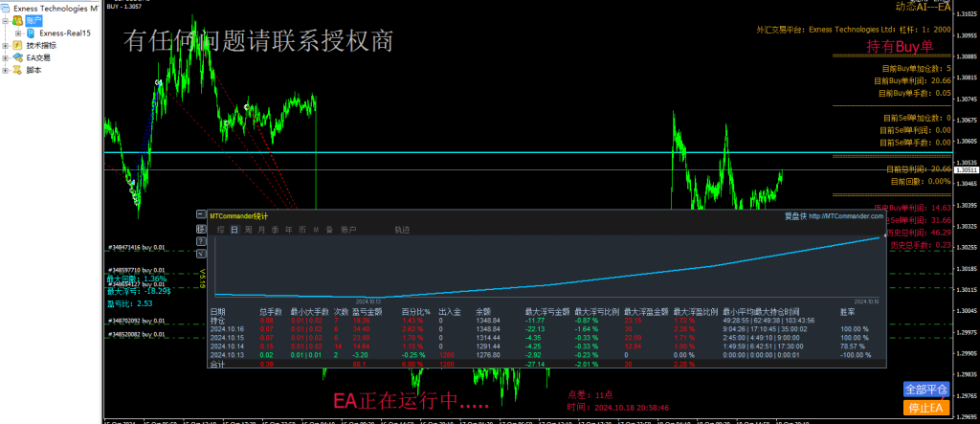Click the 余额 column header
Image resolution: width=980 pixels, height=424 pixels.
(483, 311)
